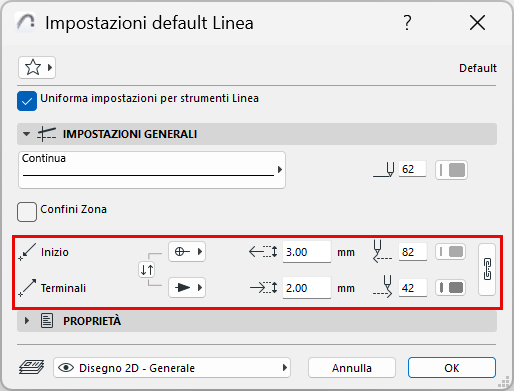This screenshot has width=514, height=391.
Task: Enable the Confini Zona checkbox
Action: click(27, 212)
